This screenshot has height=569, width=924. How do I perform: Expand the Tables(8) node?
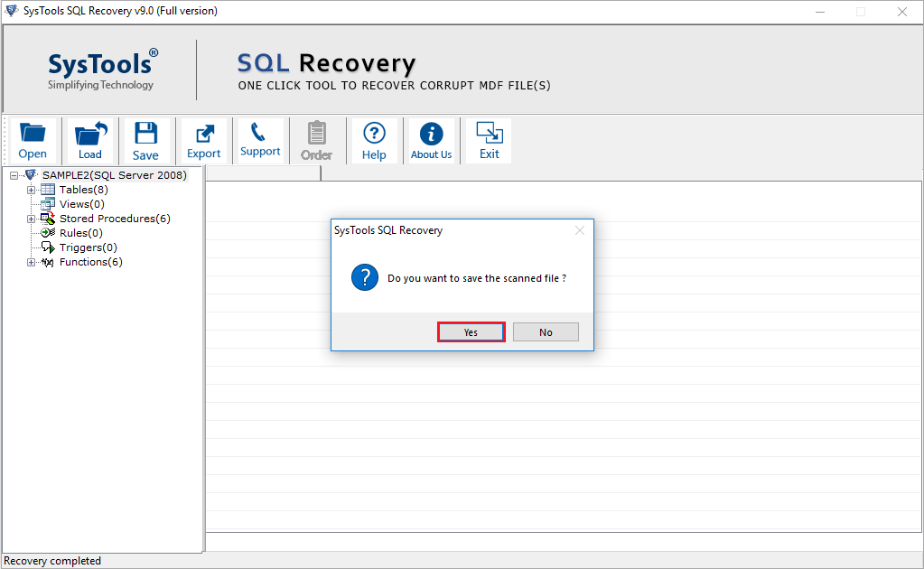(31, 191)
